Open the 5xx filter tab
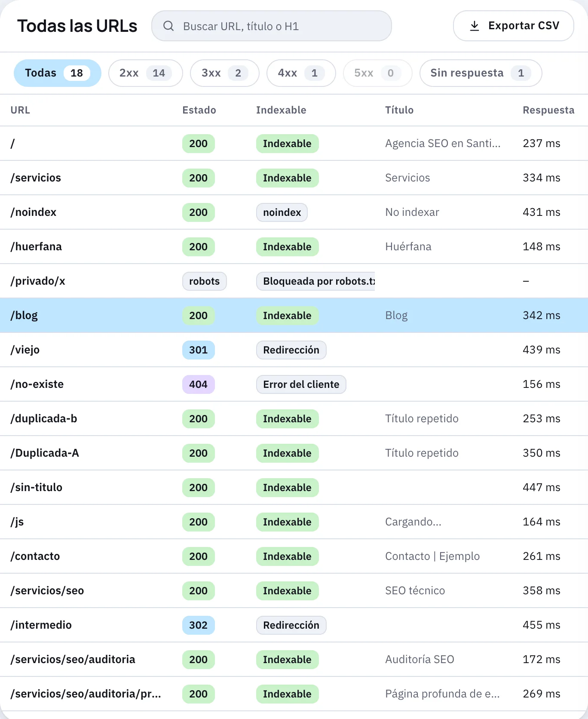 tap(378, 73)
